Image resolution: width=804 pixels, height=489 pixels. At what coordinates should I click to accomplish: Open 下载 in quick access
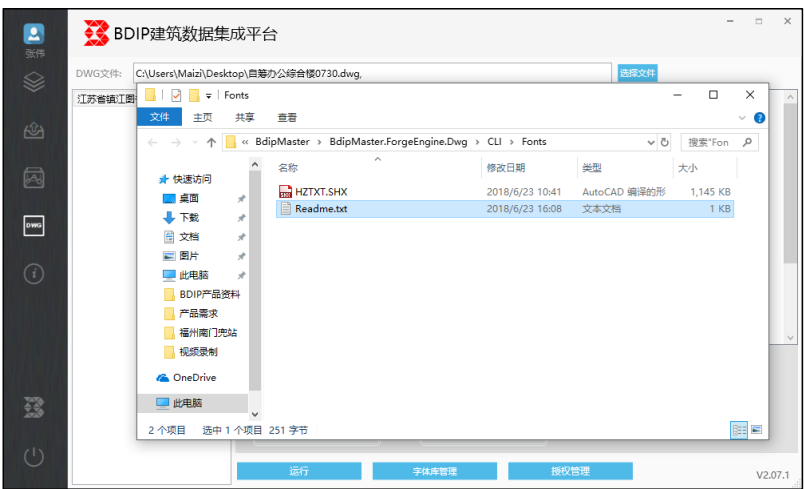tap(189, 217)
